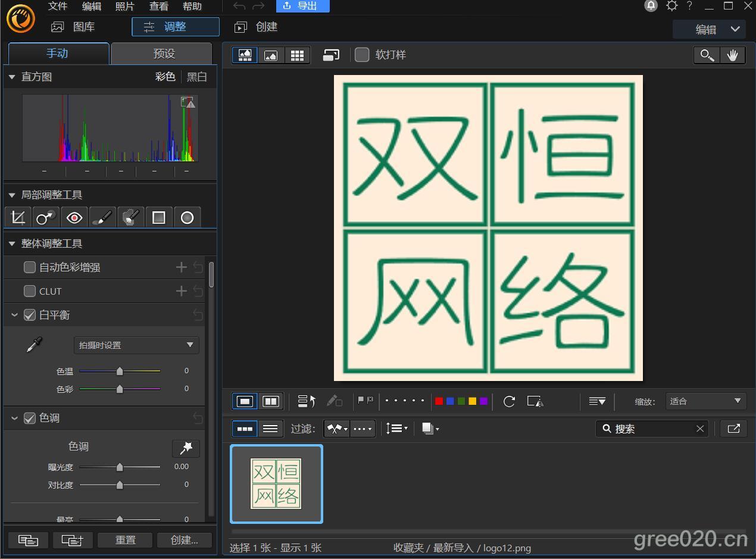Pick the adjustment brush tool
This screenshot has width=756, height=559.
point(102,218)
